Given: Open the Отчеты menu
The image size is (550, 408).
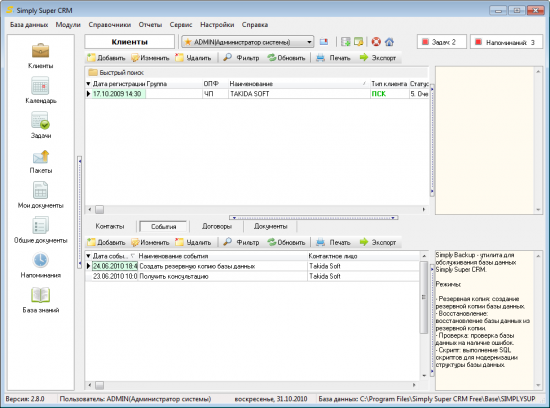Looking at the screenshot, I should (x=150, y=25).
